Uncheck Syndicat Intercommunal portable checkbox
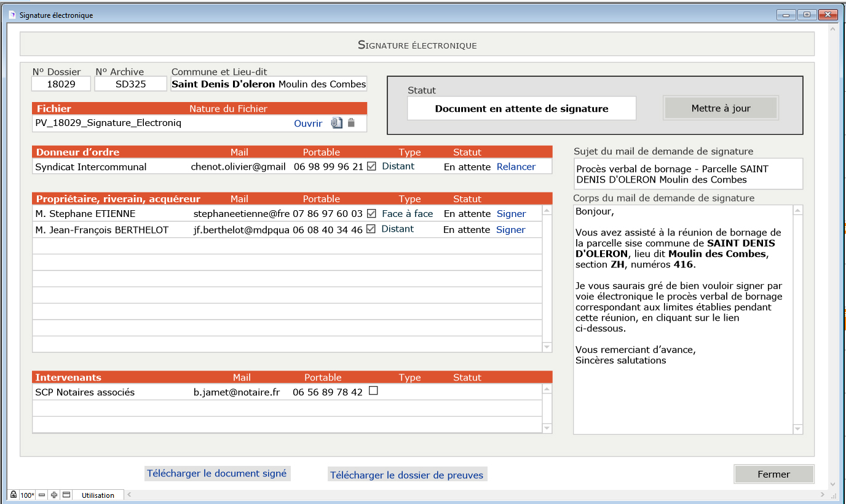This screenshot has width=846, height=504. 371,167
